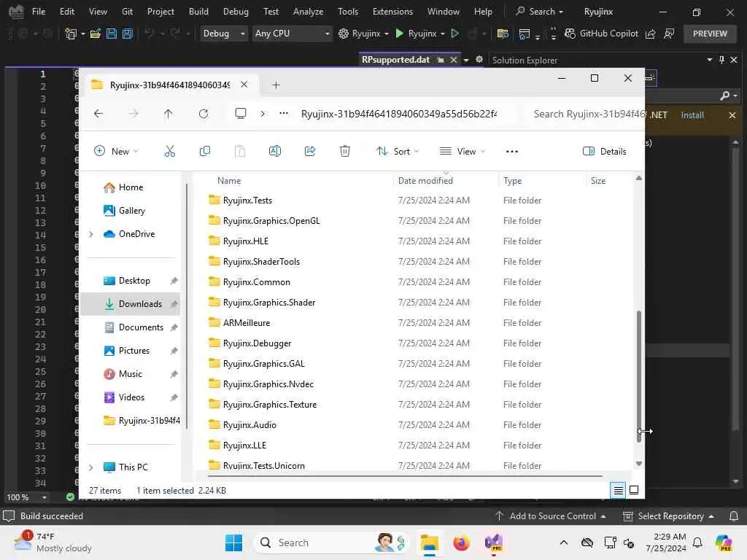747x560 pixels.
Task: Select the Ryujinx.HLE folder
Action: click(245, 241)
